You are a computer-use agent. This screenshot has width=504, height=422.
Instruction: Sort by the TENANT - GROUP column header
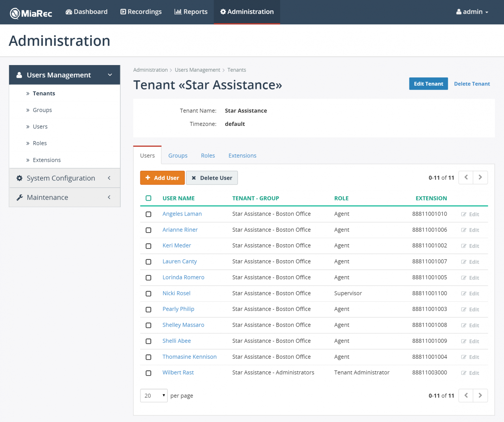tap(256, 198)
